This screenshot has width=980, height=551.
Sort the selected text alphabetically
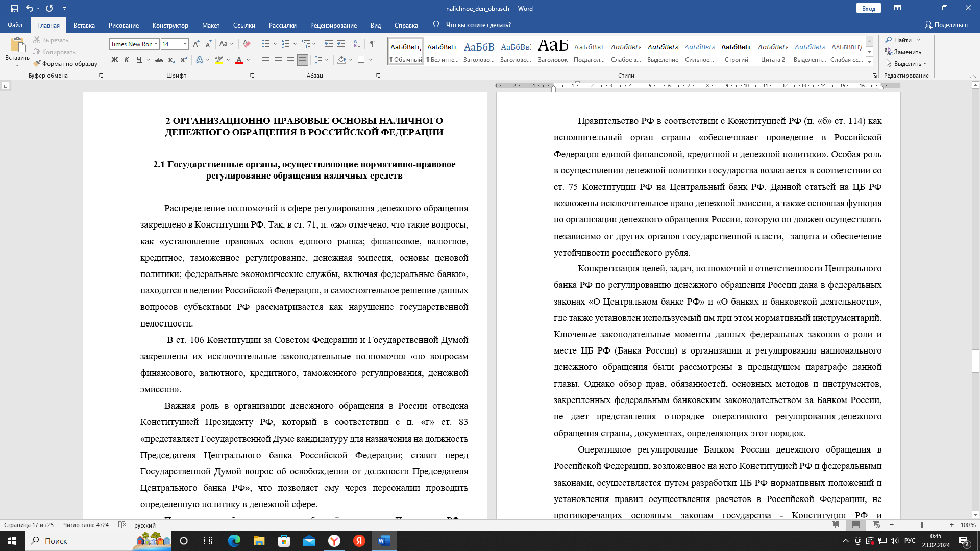(357, 44)
